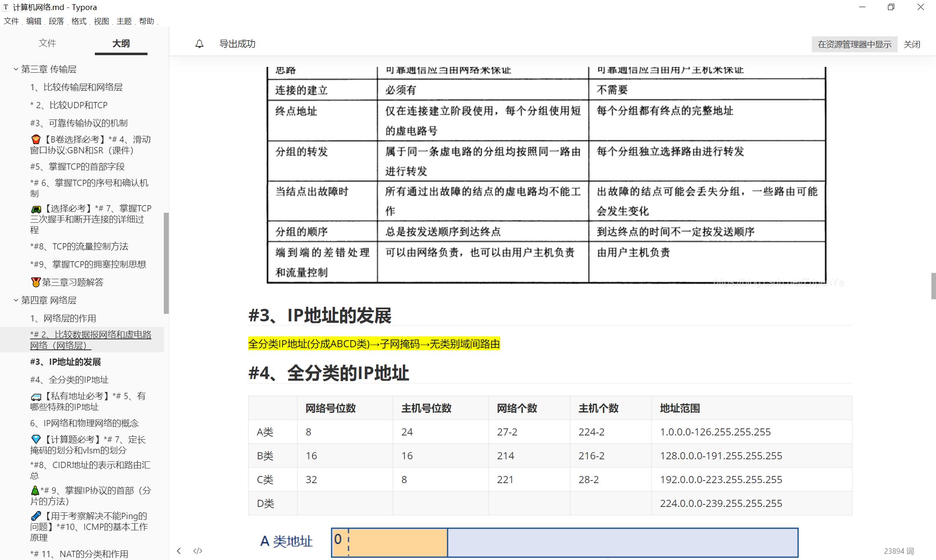Click the virtual circuit comparison table image
The width and height of the screenshot is (936, 560).
[x=547, y=176]
